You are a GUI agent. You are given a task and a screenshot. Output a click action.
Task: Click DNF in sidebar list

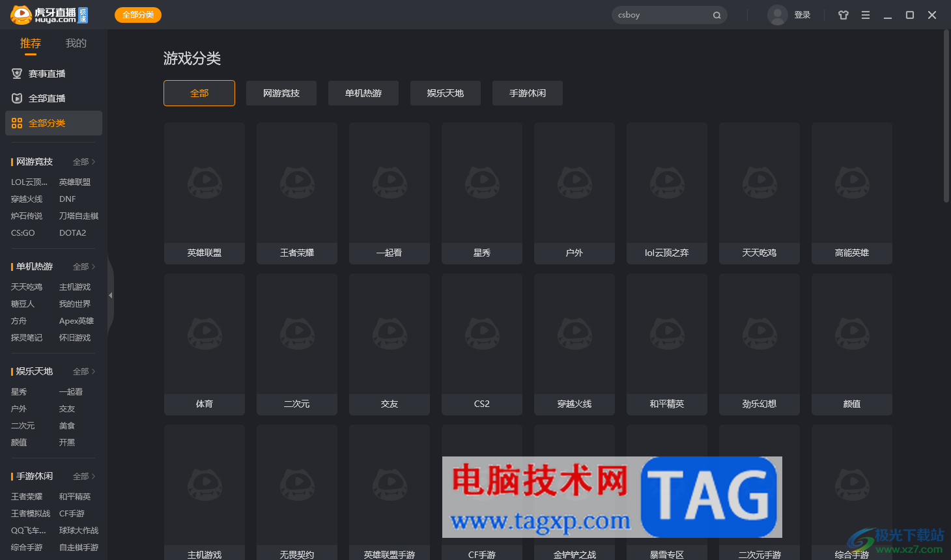[68, 199]
